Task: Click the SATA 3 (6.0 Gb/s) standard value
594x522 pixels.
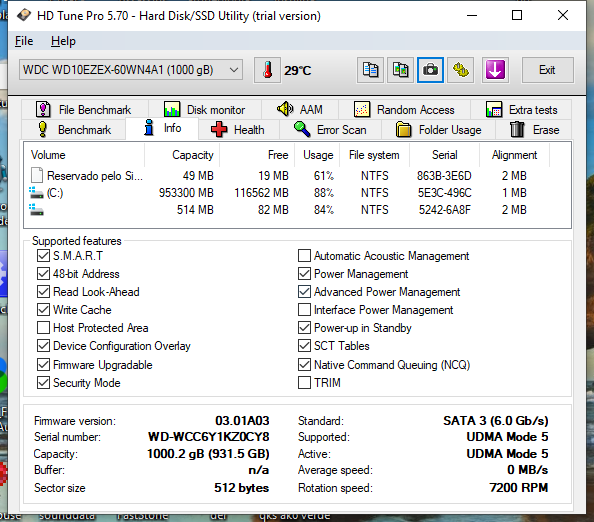Action: coord(496,420)
